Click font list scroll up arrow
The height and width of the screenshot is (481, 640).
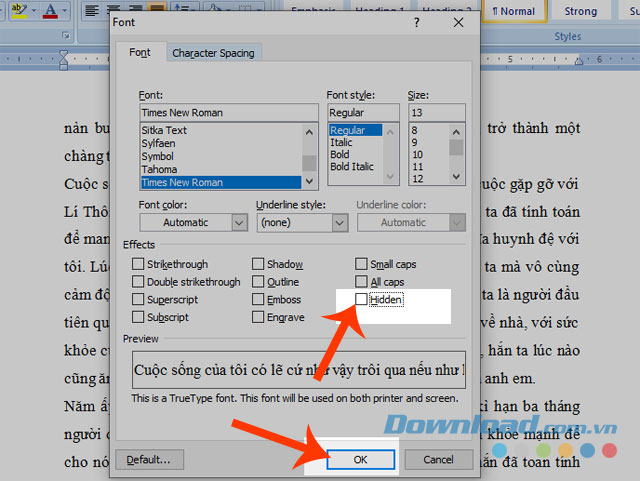pyautogui.click(x=309, y=132)
